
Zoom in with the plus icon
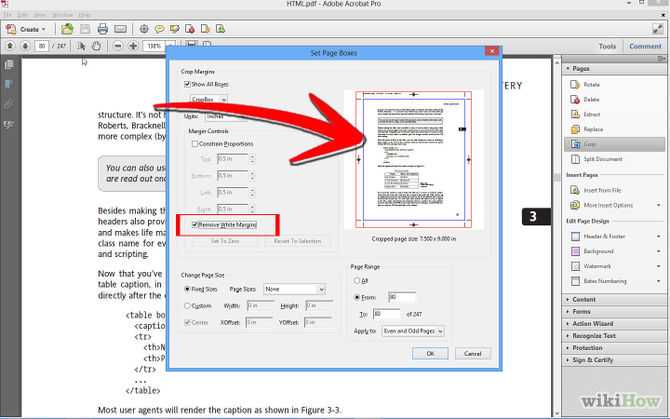pos(133,46)
